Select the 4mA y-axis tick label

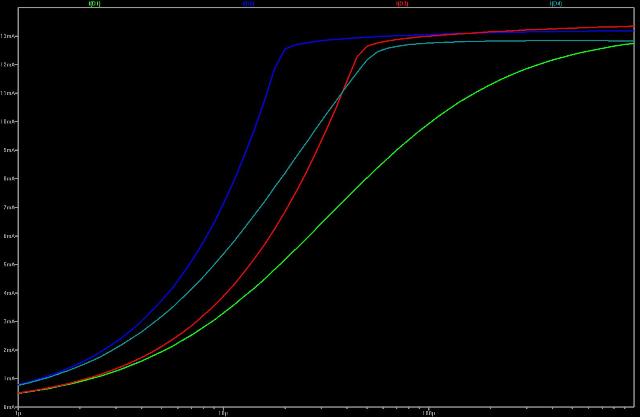[9, 294]
